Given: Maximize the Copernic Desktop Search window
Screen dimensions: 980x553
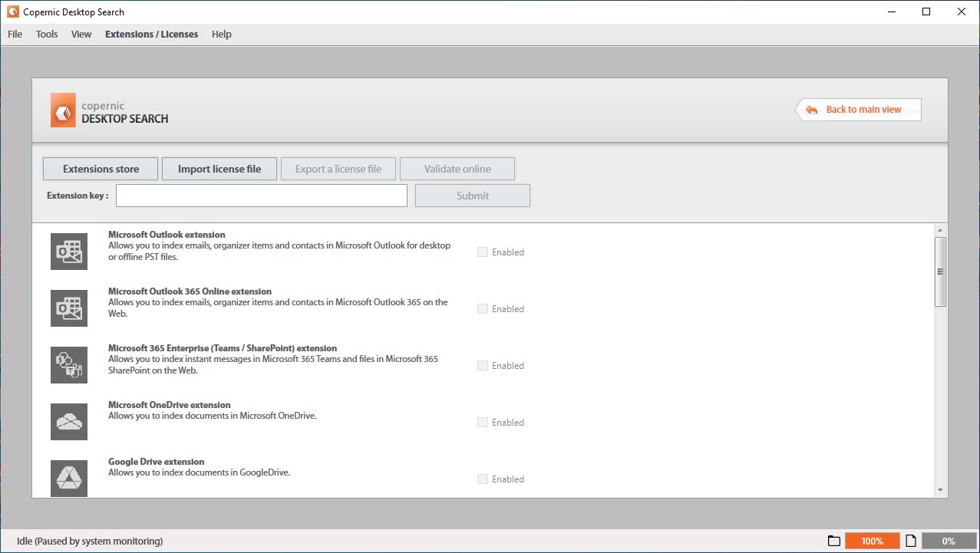Looking at the screenshot, I should (x=926, y=12).
